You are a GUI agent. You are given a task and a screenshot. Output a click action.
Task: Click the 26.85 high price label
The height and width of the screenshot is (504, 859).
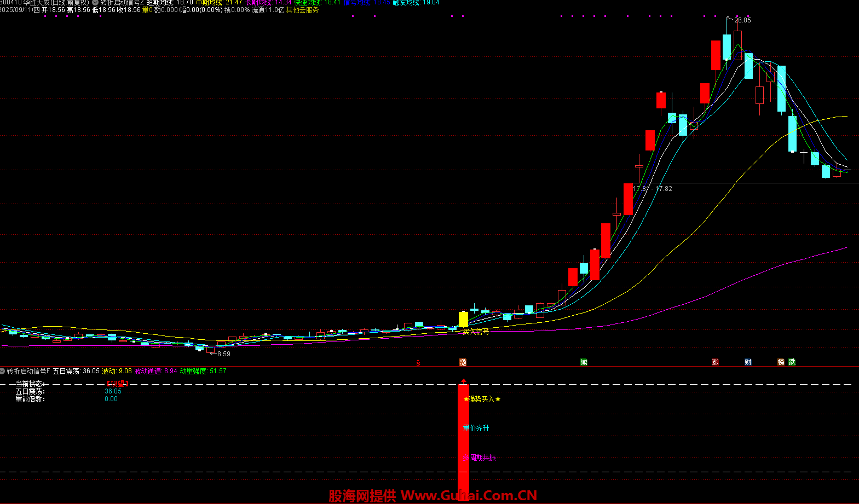click(742, 20)
